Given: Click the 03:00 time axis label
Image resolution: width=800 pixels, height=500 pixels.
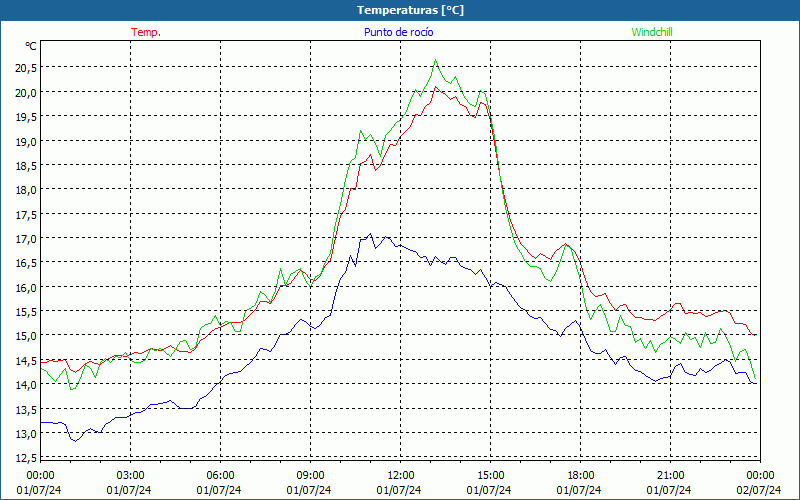Looking at the screenshot, I should [130, 476].
